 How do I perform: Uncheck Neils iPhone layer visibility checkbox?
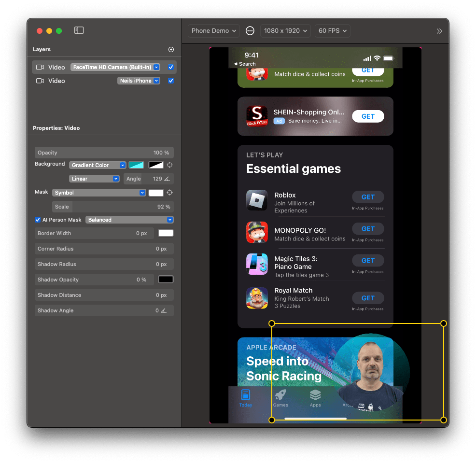[x=171, y=81]
